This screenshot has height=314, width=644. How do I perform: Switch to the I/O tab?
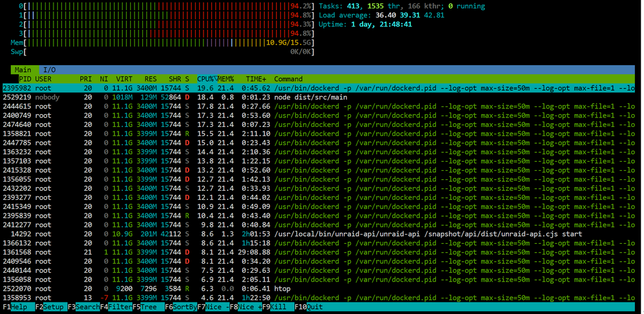pyautogui.click(x=50, y=70)
